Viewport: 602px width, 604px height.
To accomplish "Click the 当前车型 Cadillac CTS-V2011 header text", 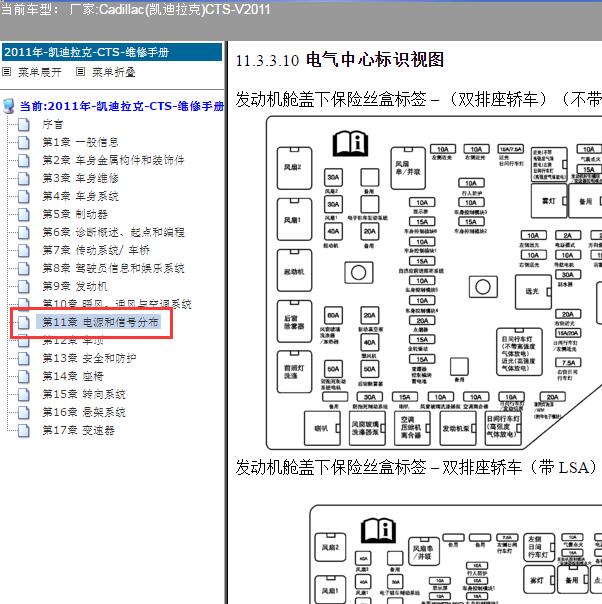I will [136, 9].
